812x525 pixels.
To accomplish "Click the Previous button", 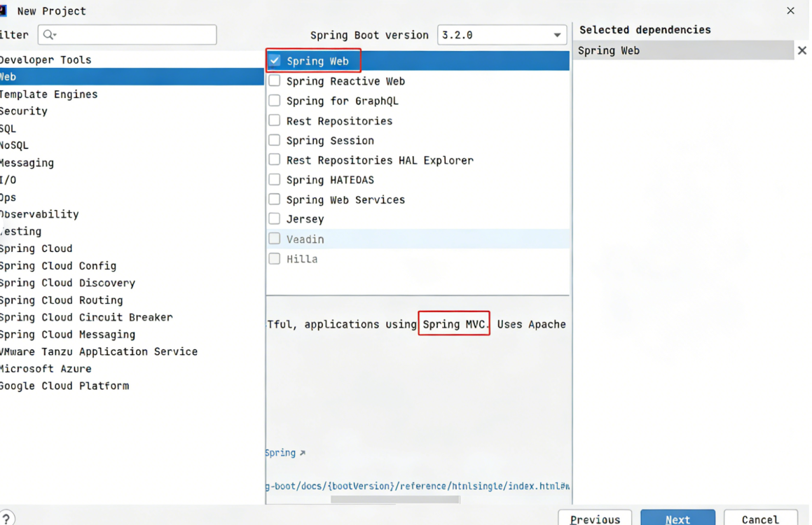I will tap(595, 519).
